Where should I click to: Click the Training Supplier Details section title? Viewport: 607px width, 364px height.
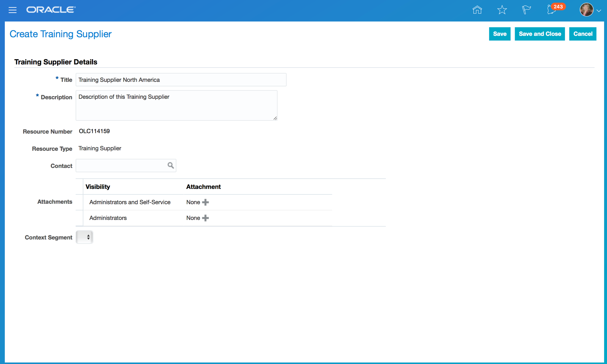(x=56, y=62)
